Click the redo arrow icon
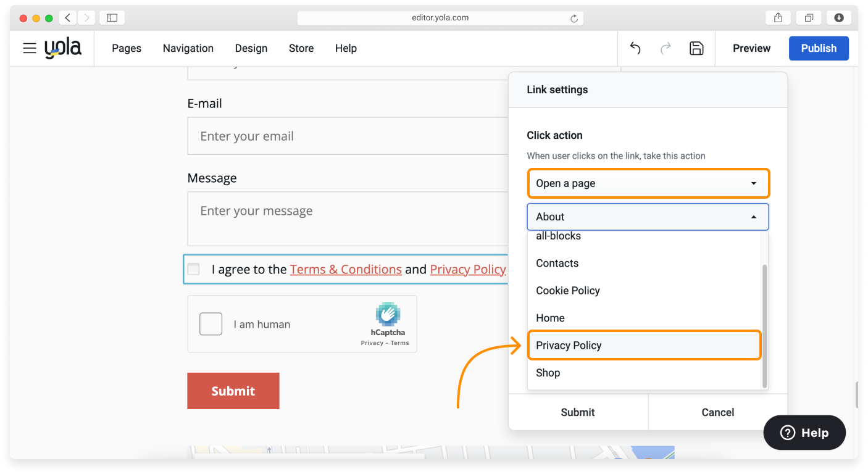 point(666,48)
